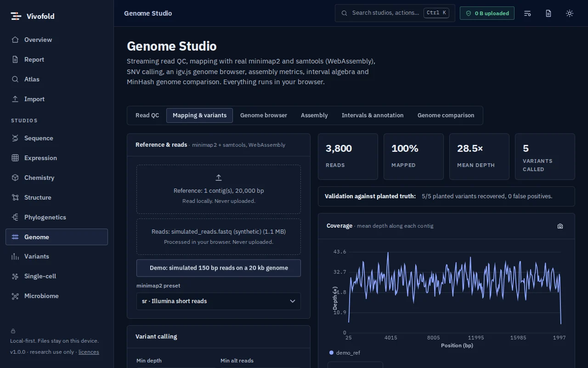The image size is (588, 368).
Task: Select the Genome studio in sidebar
Action: (x=57, y=237)
